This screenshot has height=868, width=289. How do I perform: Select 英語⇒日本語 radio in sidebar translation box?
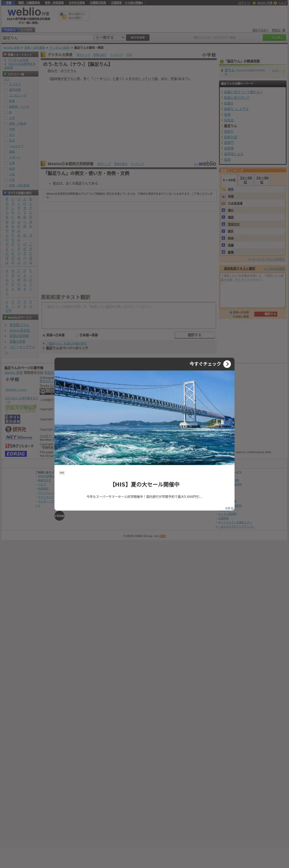(231, 312)
